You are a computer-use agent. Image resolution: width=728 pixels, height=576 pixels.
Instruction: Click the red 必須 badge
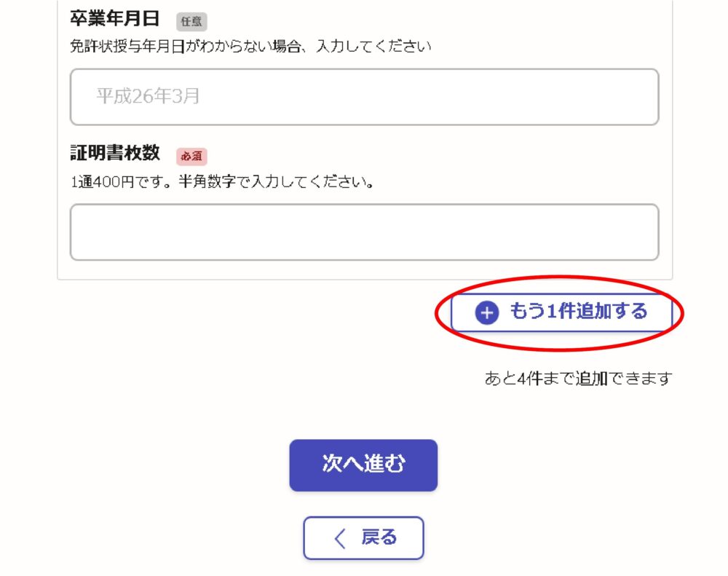pos(191,156)
